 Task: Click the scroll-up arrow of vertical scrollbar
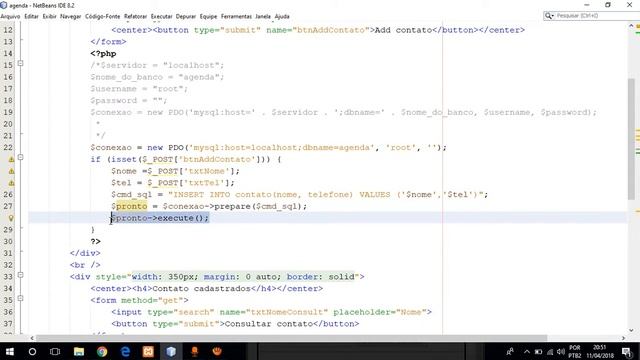[x=631, y=26]
